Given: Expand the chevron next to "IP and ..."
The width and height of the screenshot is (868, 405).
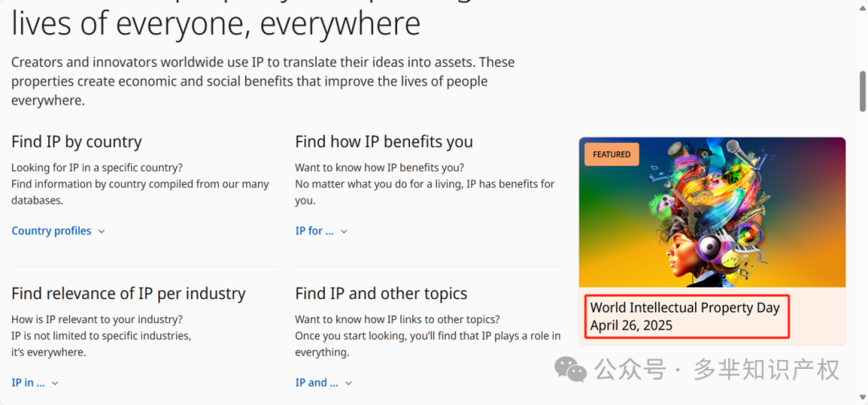Looking at the screenshot, I should click(348, 382).
